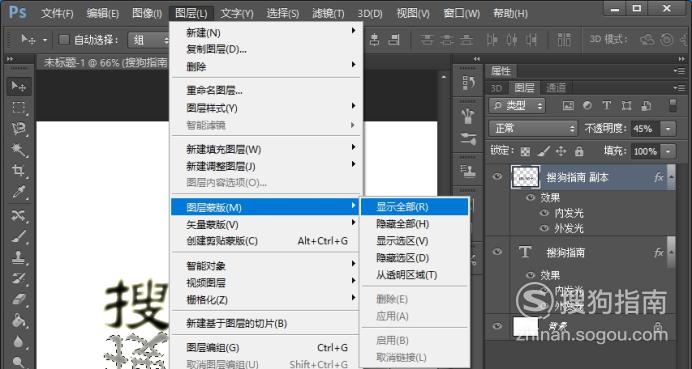Screen dimensions: 692x369
Task: Filter layers by smart object icon
Action: pos(646,105)
